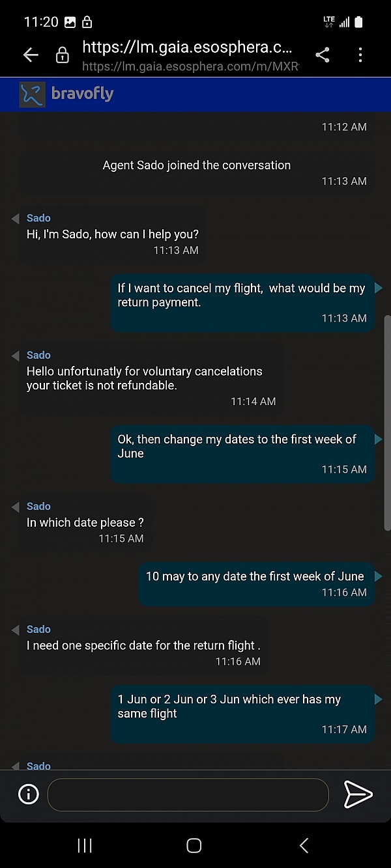Open Android recent apps button
The width and height of the screenshot is (391, 868).
click(x=85, y=845)
